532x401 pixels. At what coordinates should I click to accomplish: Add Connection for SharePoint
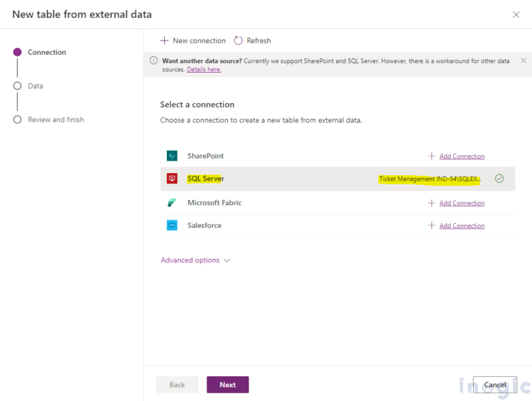(x=462, y=156)
